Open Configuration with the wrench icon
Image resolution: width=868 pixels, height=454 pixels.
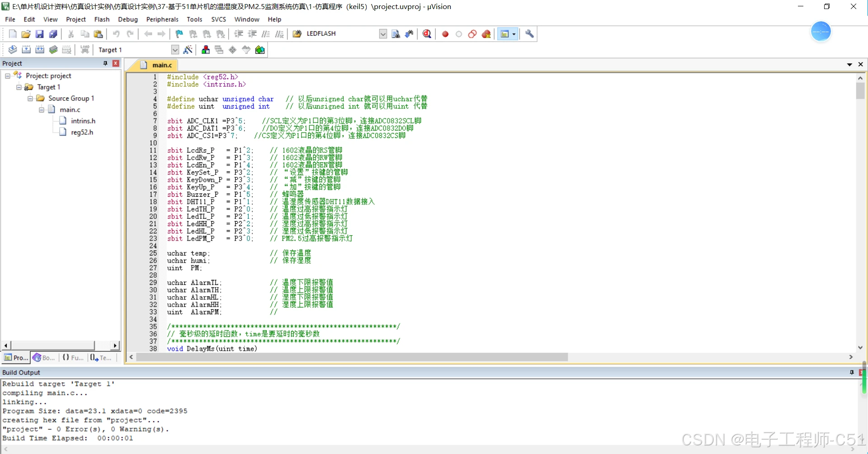(529, 34)
